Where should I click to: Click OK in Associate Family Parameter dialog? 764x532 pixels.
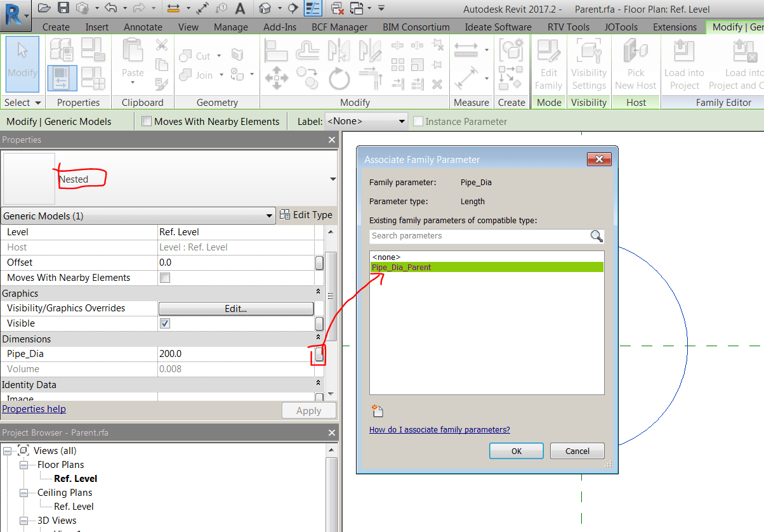pyautogui.click(x=517, y=451)
